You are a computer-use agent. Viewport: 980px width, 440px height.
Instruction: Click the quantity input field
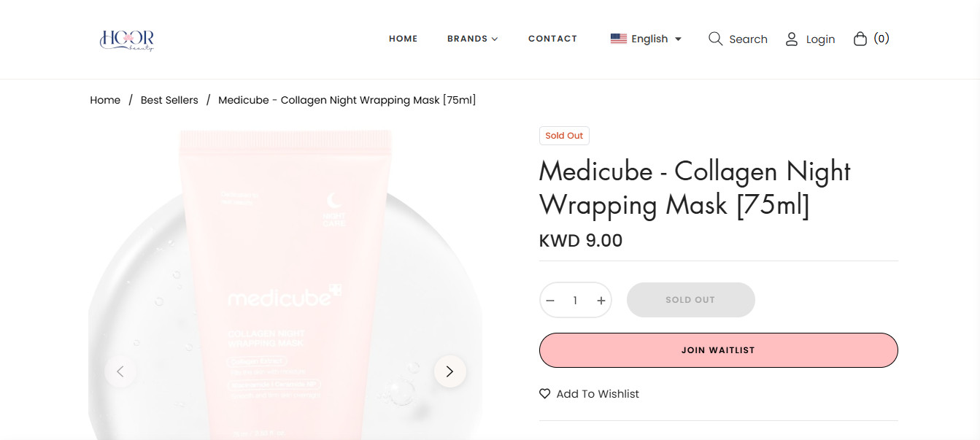point(575,301)
